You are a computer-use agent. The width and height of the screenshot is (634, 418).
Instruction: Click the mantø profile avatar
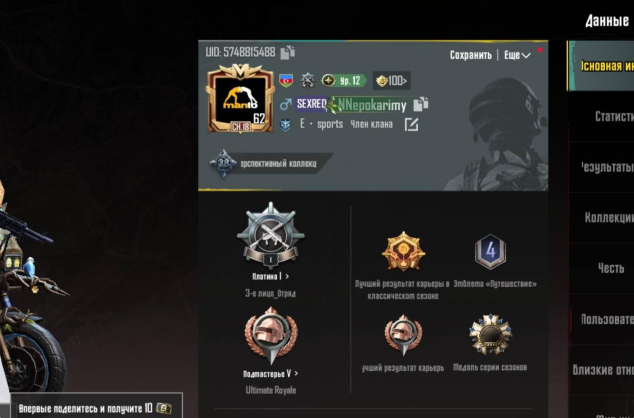[240, 100]
